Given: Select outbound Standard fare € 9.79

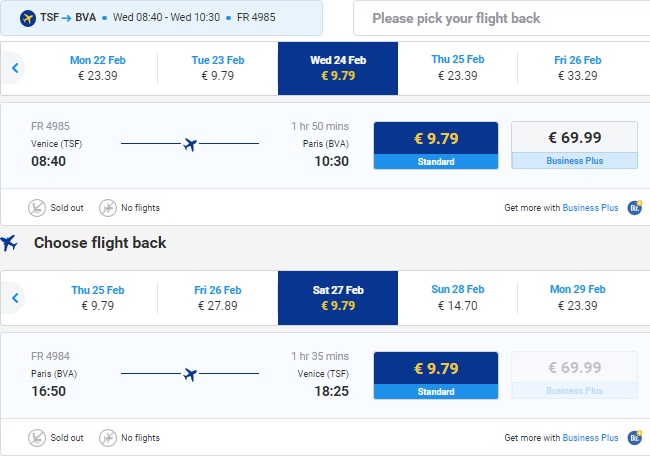Looking at the screenshot, I should [x=435, y=145].
